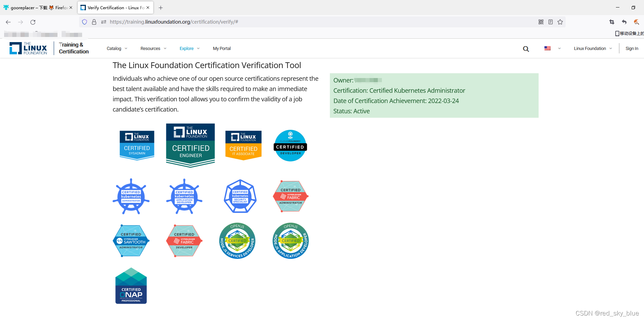The image size is (644, 320).
Task: Go forward in browser history
Action: click(x=21, y=22)
